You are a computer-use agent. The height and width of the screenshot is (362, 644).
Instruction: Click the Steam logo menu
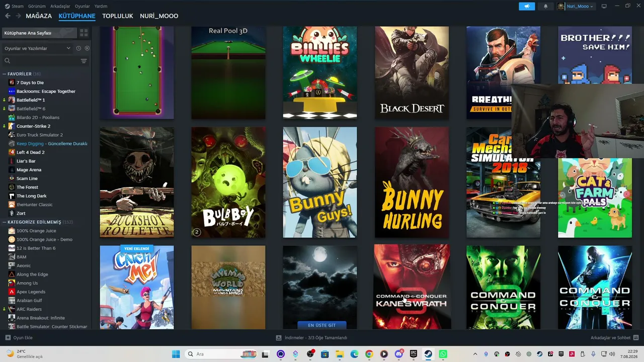(x=14, y=6)
